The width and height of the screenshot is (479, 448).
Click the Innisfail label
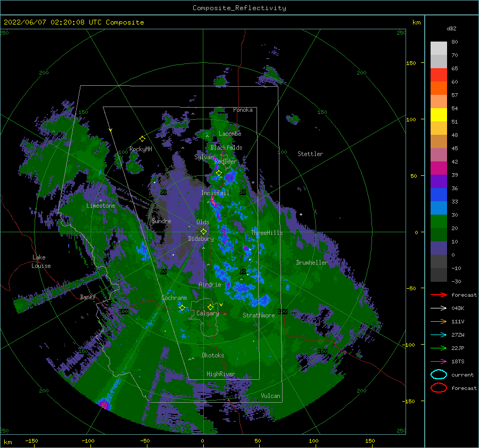(x=215, y=193)
